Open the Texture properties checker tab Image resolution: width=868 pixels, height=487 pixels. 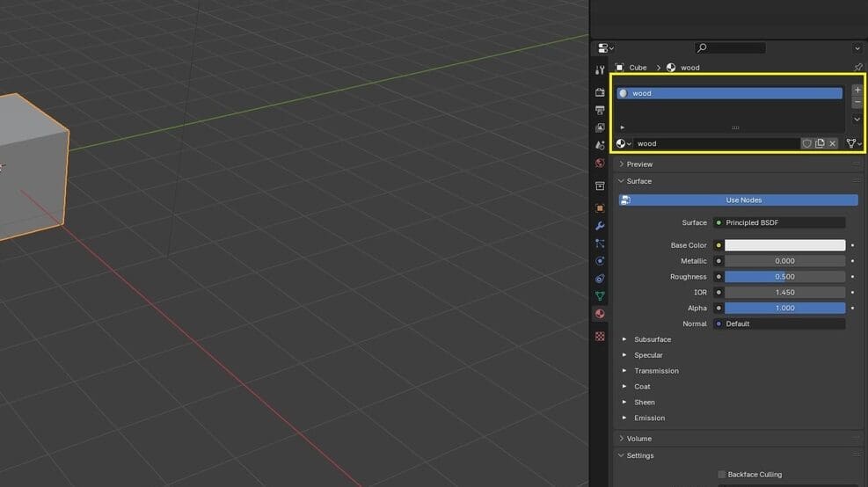(600, 336)
